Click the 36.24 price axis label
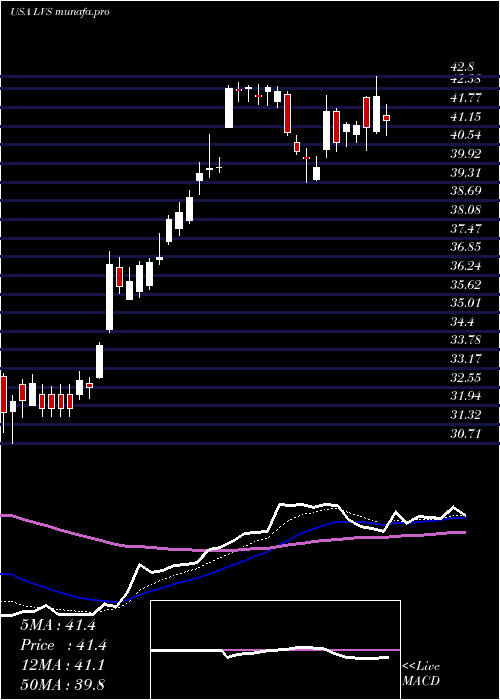The width and height of the screenshot is (500, 700). tap(466, 266)
